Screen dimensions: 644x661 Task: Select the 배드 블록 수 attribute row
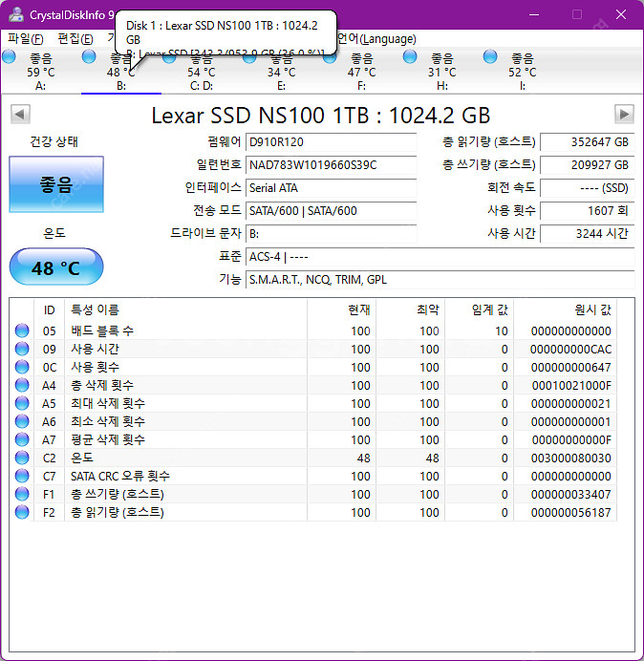tap(313, 330)
